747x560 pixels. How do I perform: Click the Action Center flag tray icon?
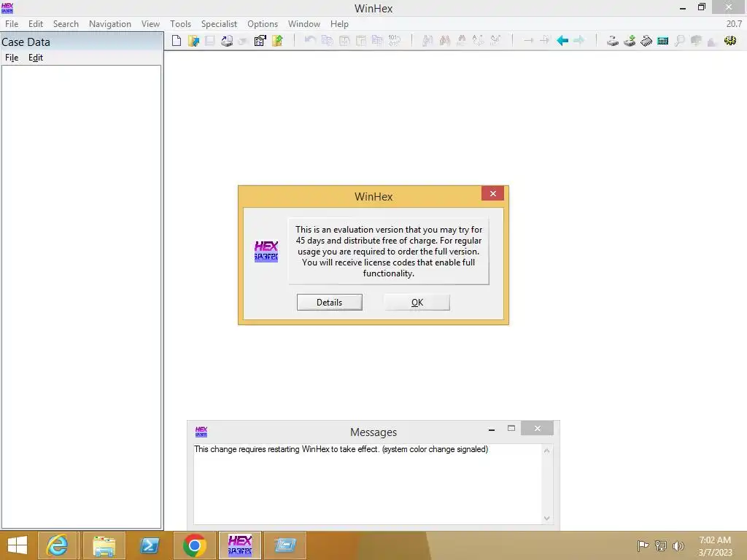(643, 545)
